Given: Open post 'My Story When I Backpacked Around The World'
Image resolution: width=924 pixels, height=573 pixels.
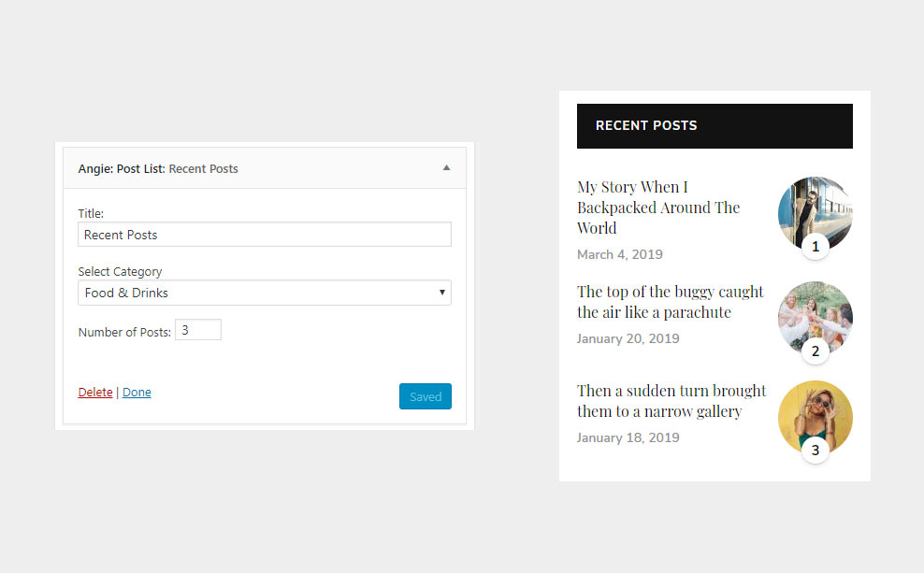Looking at the screenshot, I should point(658,208).
